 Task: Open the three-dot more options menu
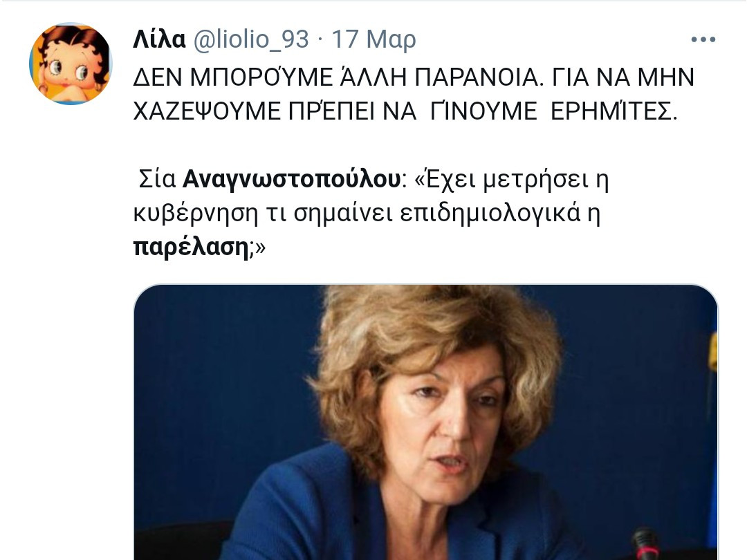703,39
